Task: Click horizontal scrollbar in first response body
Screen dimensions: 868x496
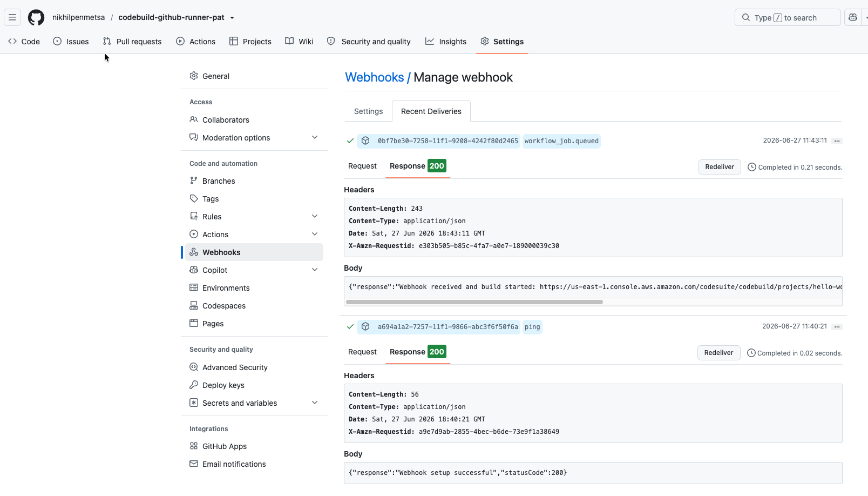Action: [474, 302]
